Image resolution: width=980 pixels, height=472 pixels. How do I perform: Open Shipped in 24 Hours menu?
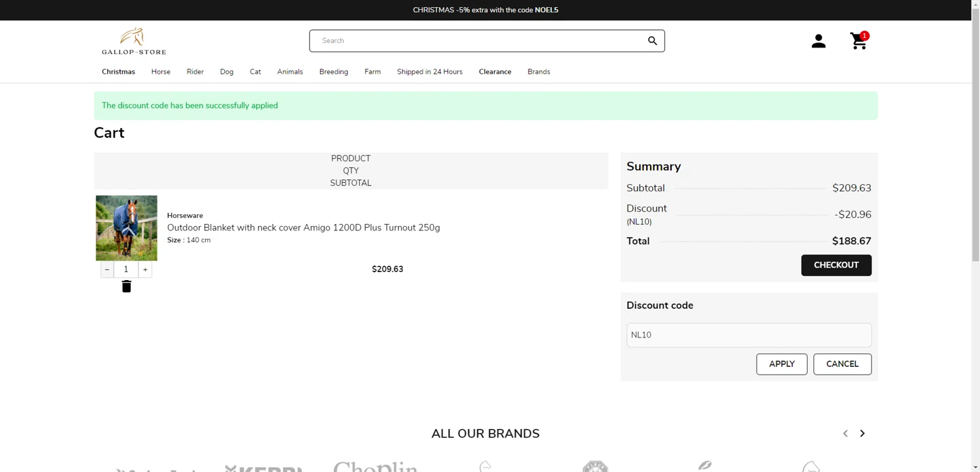click(x=430, y=72)
